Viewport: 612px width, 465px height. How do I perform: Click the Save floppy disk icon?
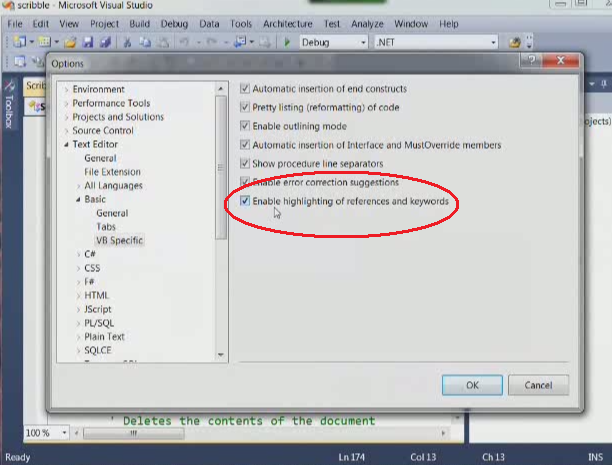coord(88,42)
